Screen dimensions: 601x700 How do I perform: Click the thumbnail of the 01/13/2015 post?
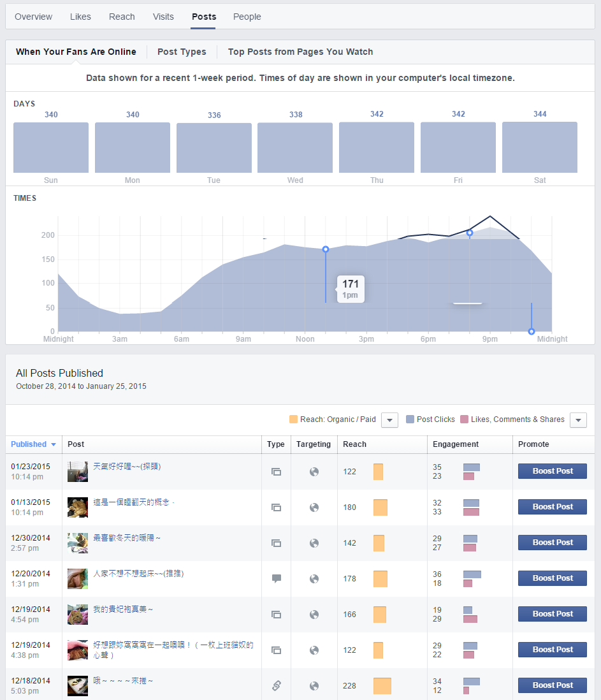click(x=78, y=507)
